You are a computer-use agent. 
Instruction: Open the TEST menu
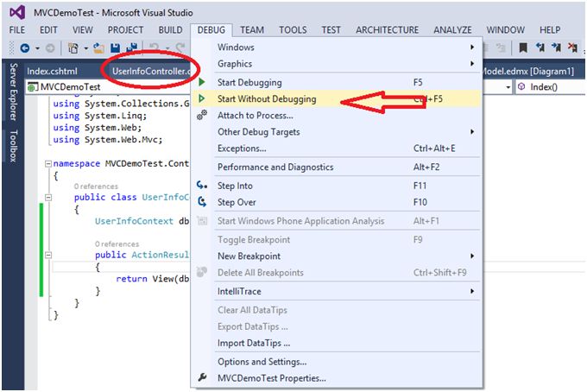click(331, 30)
